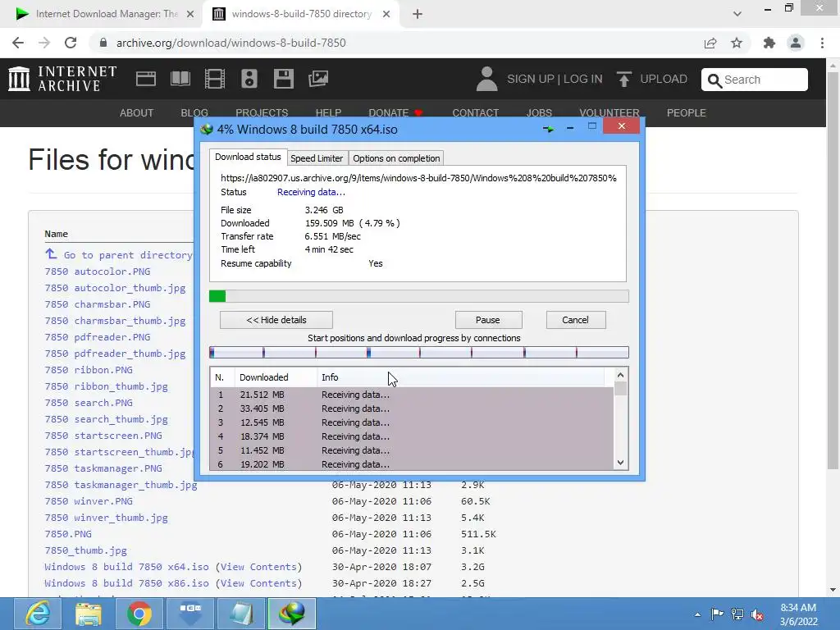Switch to the Internet Download Manager browser tab
Screen dimensions: 840x630
click(x=104, y=14)
